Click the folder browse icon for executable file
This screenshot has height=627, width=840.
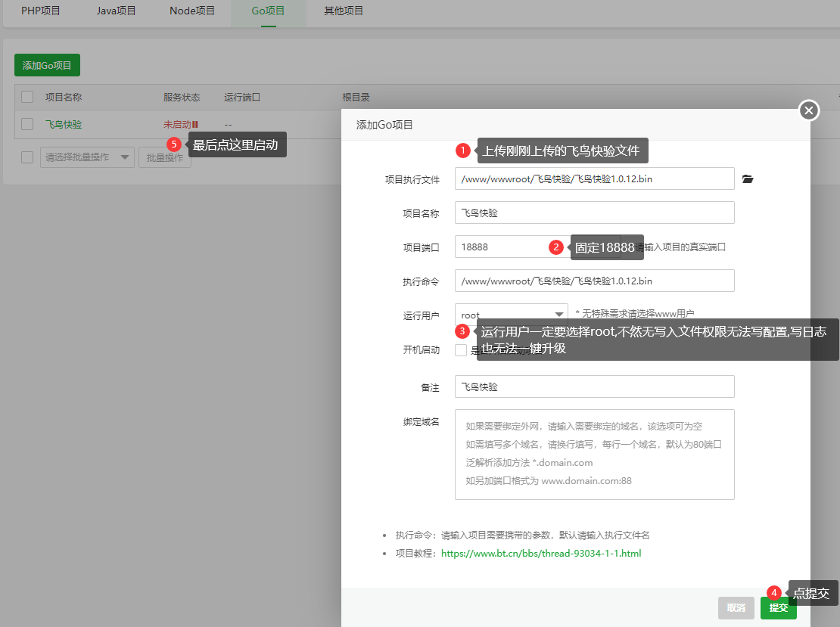click(748, 179)
